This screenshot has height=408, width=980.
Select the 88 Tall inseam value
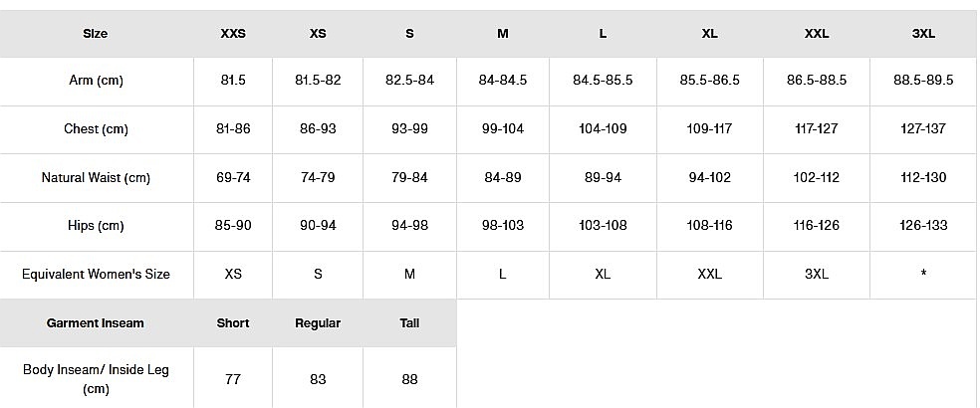click(x=409, y=379)
